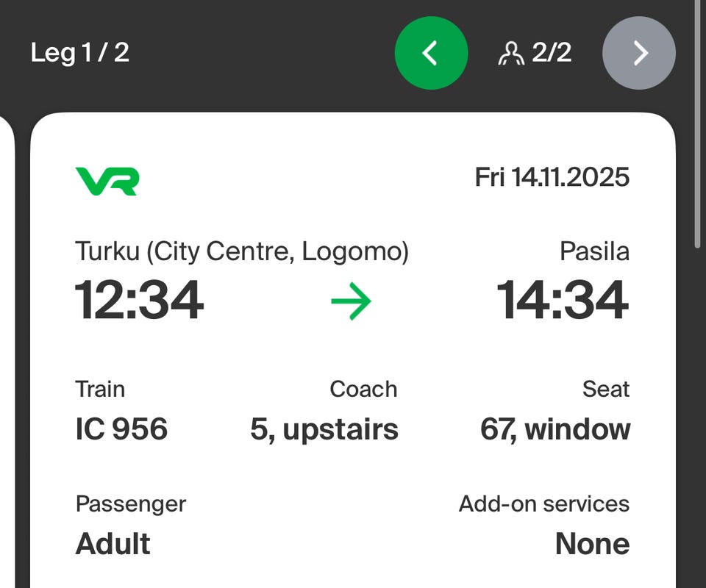Viewport: 706px width, 588px height.
Task: Tap the Add-on services label
Action: [x=544, y=504]
